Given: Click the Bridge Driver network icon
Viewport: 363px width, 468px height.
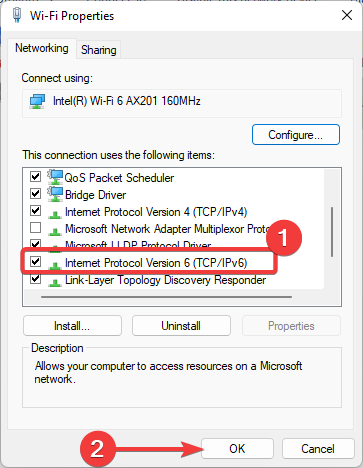Looking at the screenshot, I should coord(55,194).
